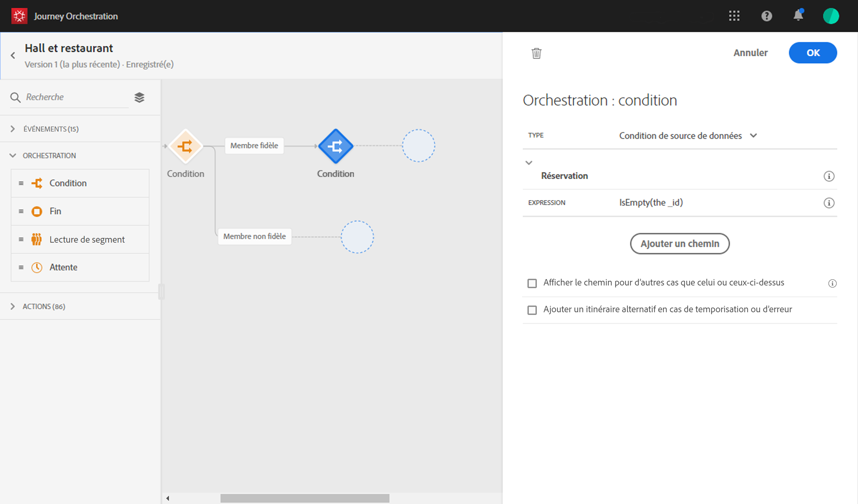The width and height of the screenshot is (858, 504).
Task: Select the Attente palette item
Action: click(x=63, y=267)
